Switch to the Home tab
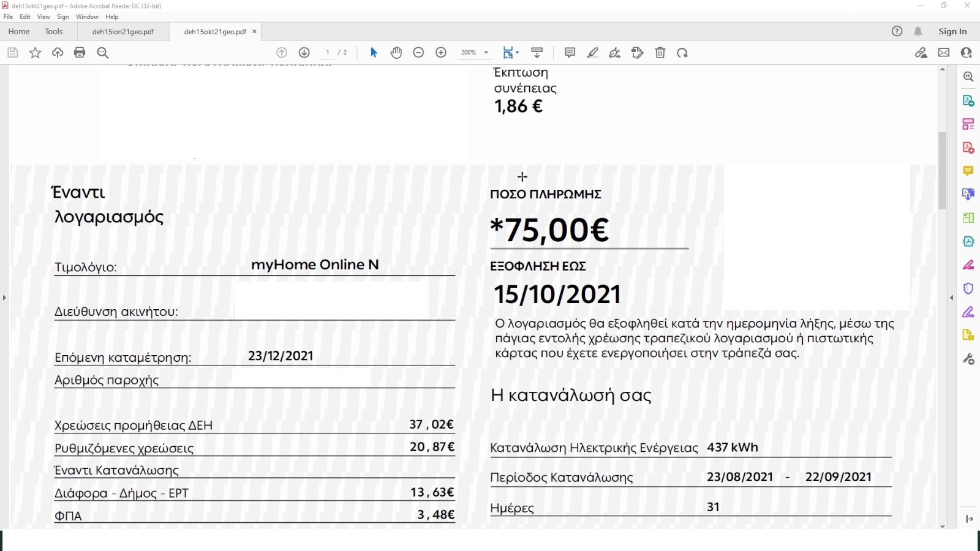The image size is (980, 551). point(18,31)
